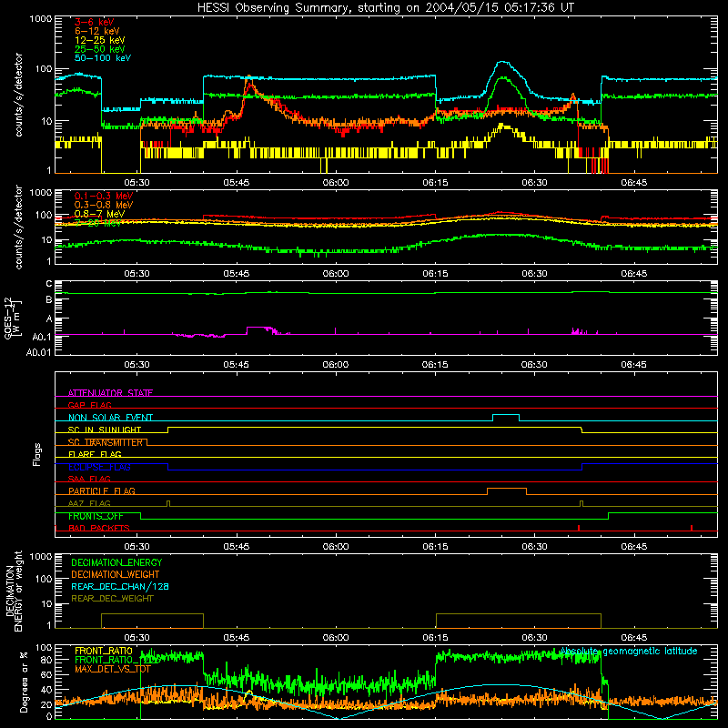
Task: Click the 3-6 keV red peak near 05:47
Action: click(x=251, y=84)
